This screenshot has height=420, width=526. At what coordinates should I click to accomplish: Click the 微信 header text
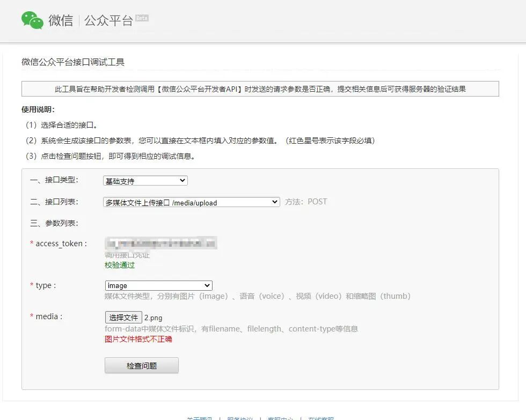(x=61, y=20)
